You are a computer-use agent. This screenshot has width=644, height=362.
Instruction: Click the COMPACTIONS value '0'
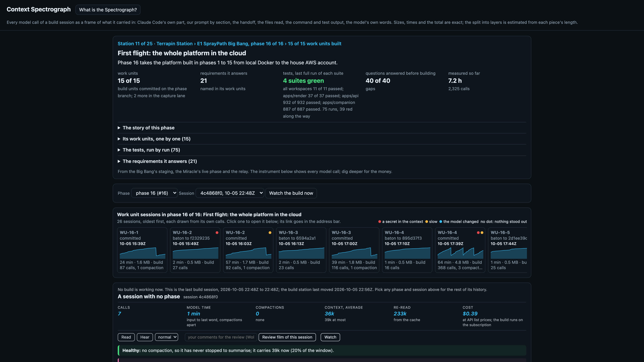[x=257, y=314]
